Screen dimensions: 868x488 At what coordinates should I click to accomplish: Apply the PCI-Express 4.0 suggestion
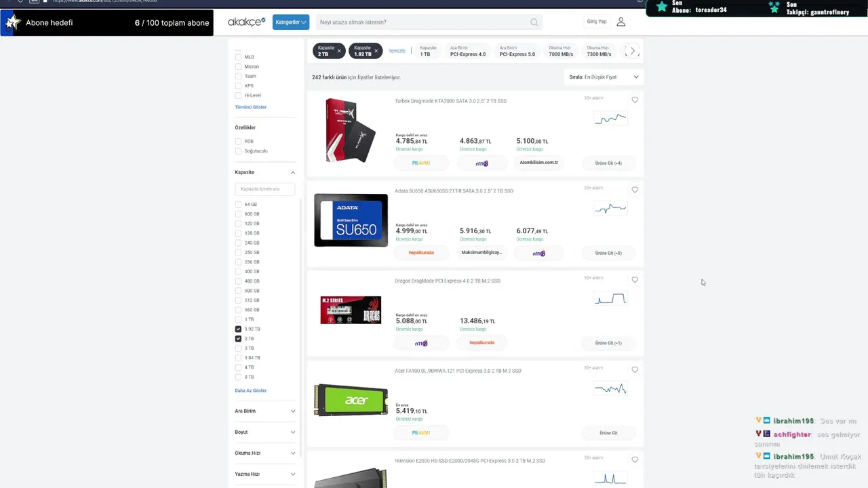pos(468,51)
